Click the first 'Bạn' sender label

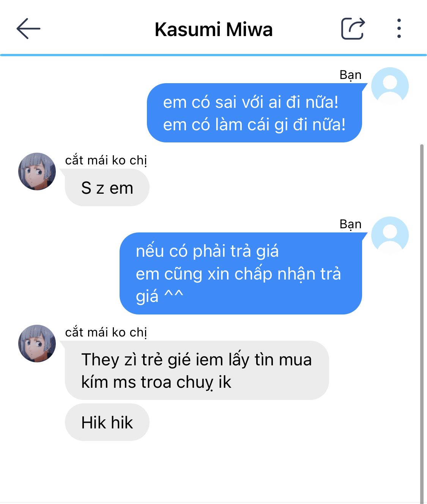point(350,75)
